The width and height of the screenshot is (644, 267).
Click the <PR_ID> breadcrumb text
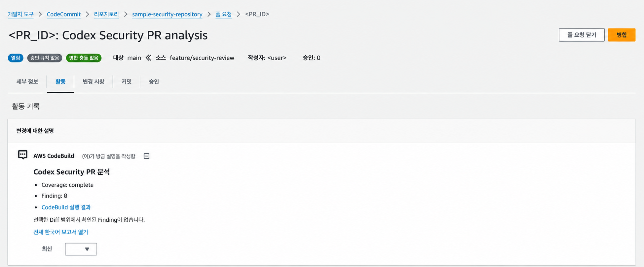[257, 14]
